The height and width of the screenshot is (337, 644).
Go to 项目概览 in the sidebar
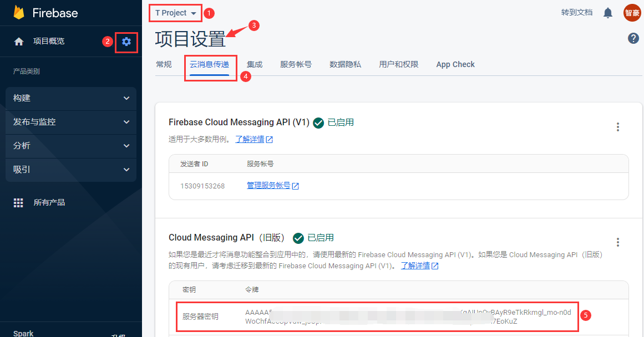tap(49, 42)
